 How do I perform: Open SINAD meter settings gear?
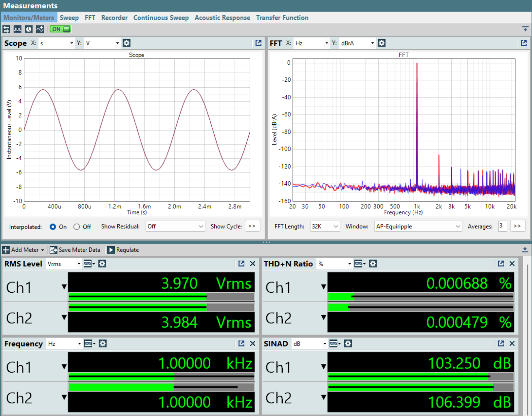click(x=348, y=344)
